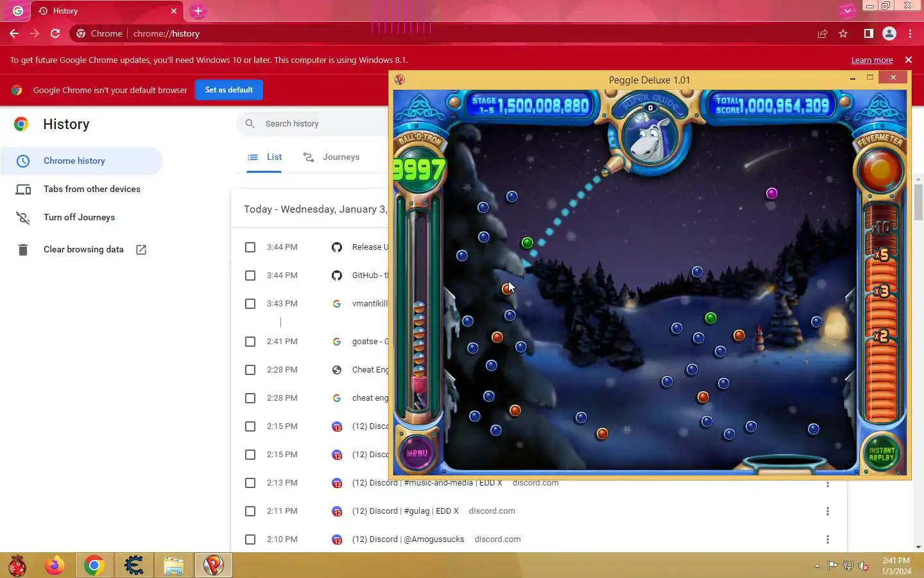Open the @Amogussucks Discord history link
924x578 pixels.
(x=408, y=539)
